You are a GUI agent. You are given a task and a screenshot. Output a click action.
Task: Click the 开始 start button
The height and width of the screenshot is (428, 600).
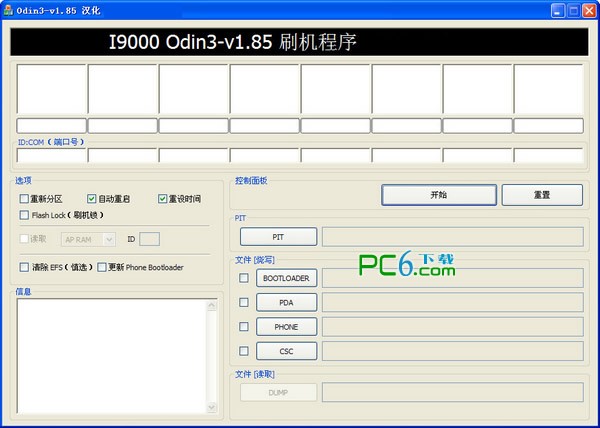(x=439, y=195)
